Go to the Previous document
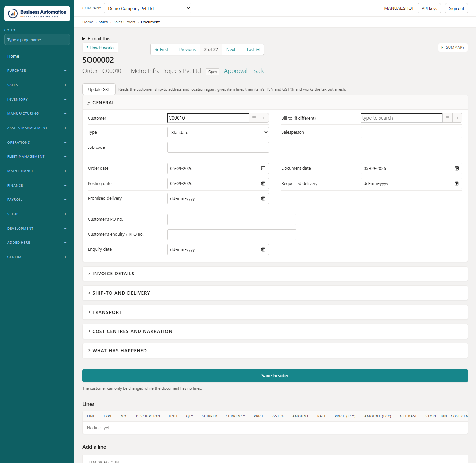This screenshot has height=463, width=476. click(x=186, y=49)
